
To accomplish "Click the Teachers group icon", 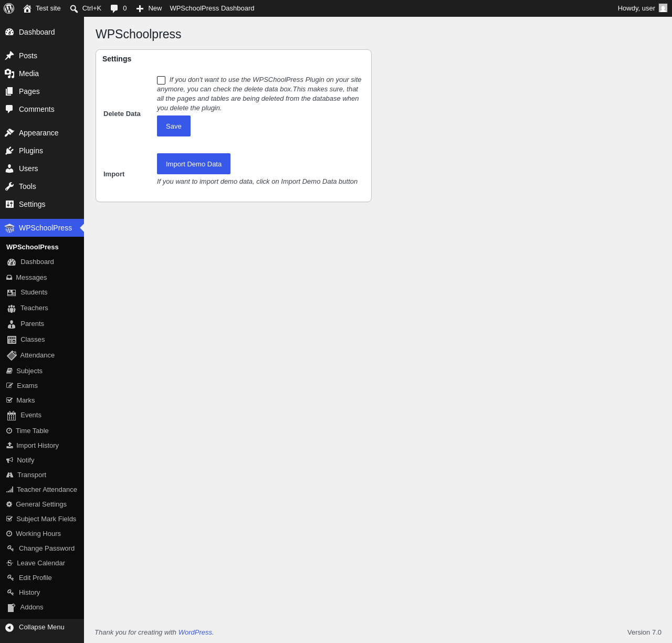I will coord(12,308).
